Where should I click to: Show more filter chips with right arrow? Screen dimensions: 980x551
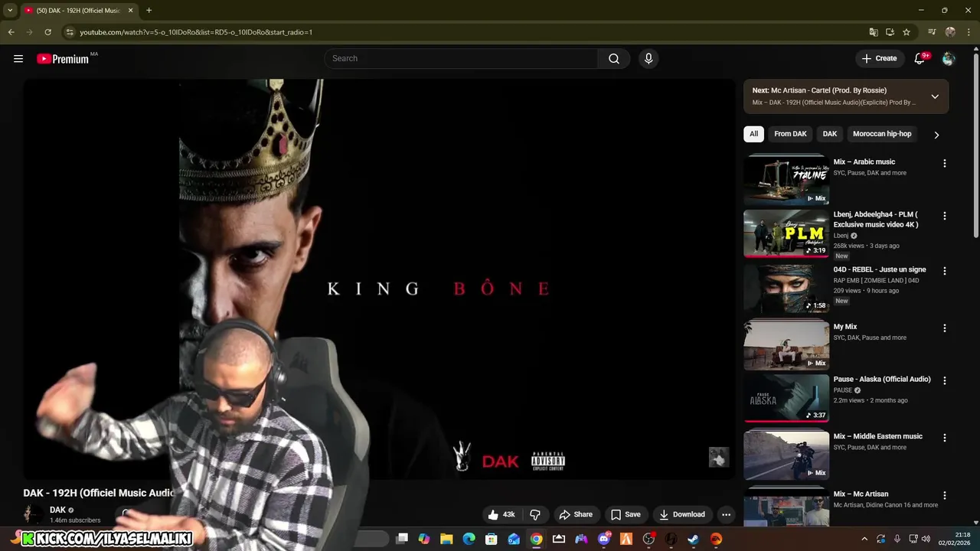936,135
